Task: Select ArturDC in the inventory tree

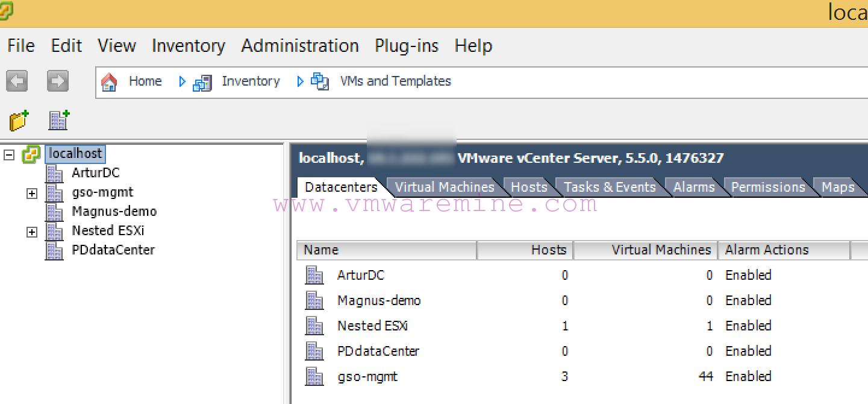Action: (x=96, y=173)
